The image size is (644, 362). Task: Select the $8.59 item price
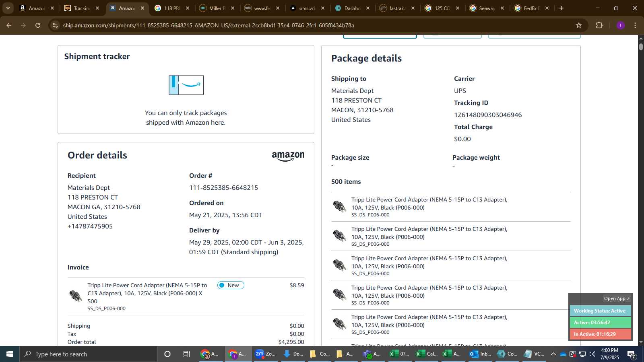(x=297, y=285)
